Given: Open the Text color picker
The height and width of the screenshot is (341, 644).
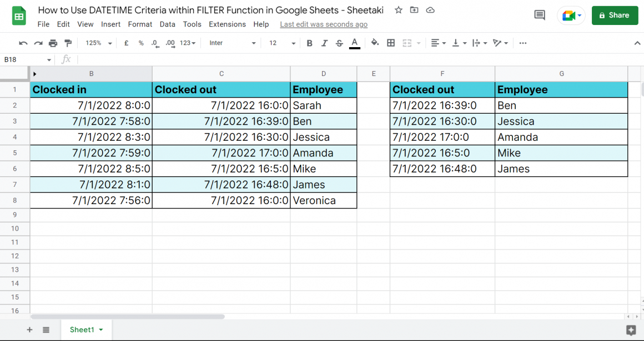Looking at the screenshot, I should coord(355,43).
